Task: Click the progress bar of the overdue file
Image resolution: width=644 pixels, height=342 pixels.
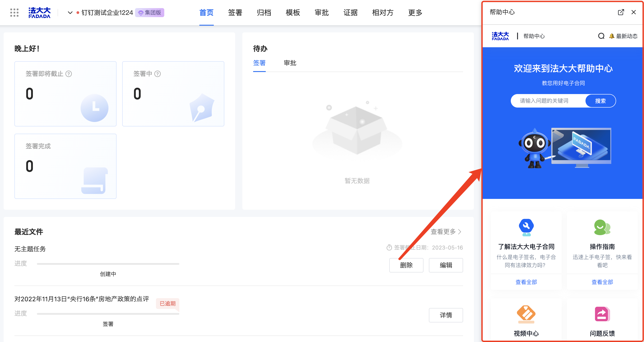Action: pos(108,314)
